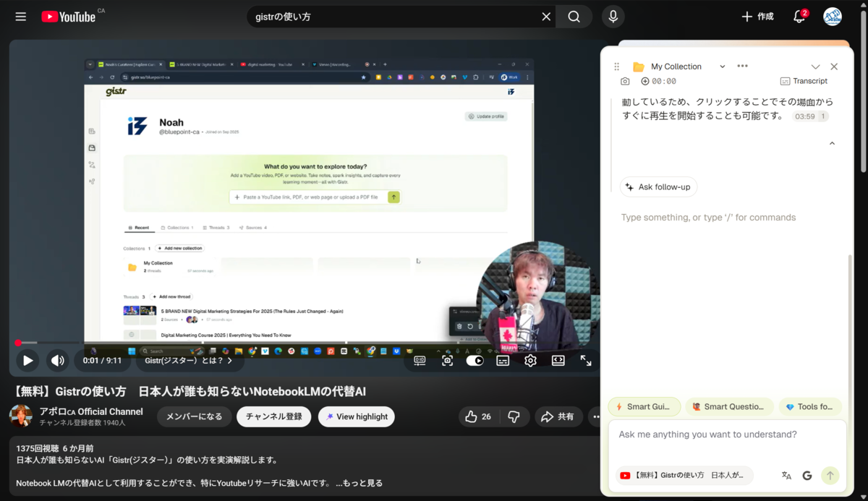
Task: Select the Smart Questions suggestion chip
Action: [x=729, y=406]
